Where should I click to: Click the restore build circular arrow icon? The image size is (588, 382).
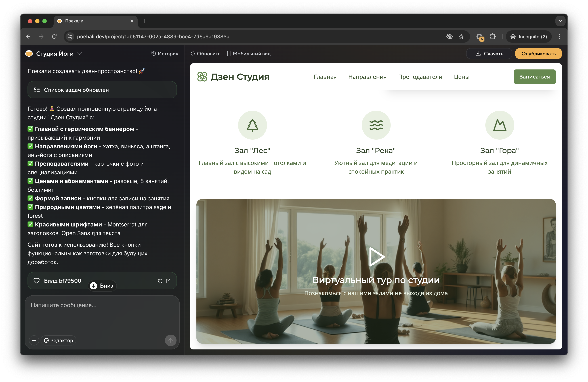(x=160, y=281)
